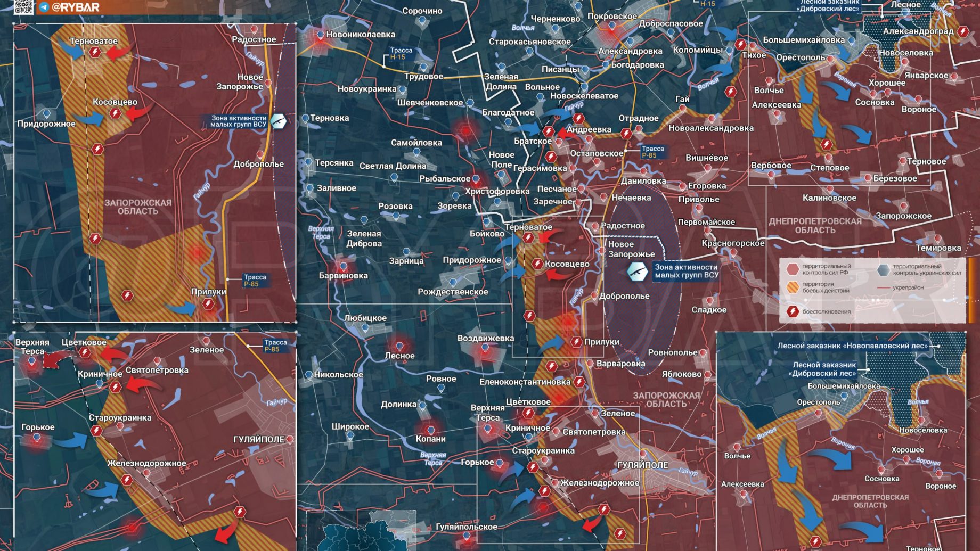
Task: Click the clash marker next to Еленоконстантиновка
Action: [x=579, y=382]
